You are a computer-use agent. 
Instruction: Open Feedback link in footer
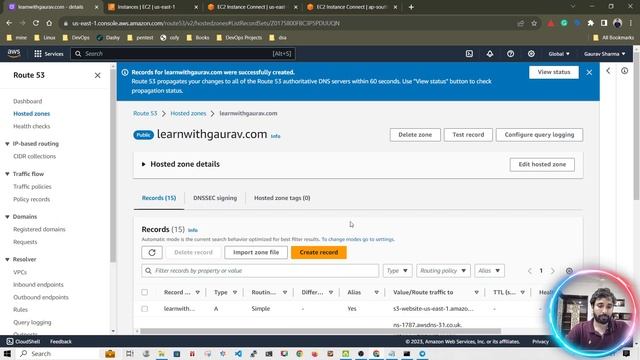(61, 341)
